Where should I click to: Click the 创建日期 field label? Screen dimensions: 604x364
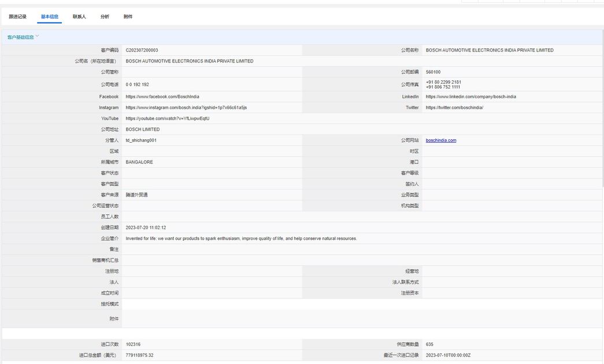pos(110,228)
